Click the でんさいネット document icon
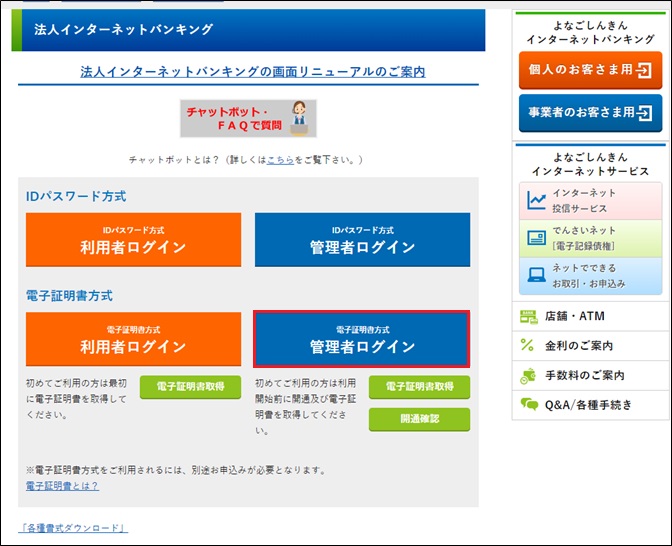Viewport: 672px width, 546px height. point(536,238)
